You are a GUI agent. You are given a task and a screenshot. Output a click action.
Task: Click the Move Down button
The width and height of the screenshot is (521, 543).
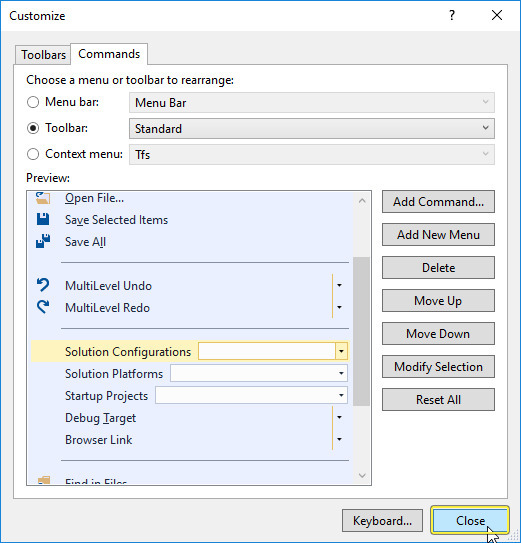pos(438,333)
